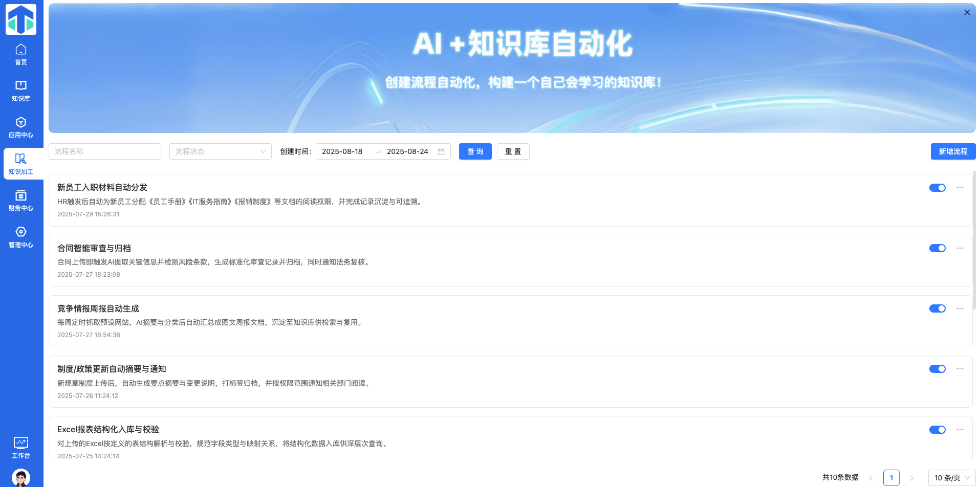Viewport: 980px width, 487px height.
Task: Click the description starting 合同上传即触发AI提取
Action: coord(214,262)
